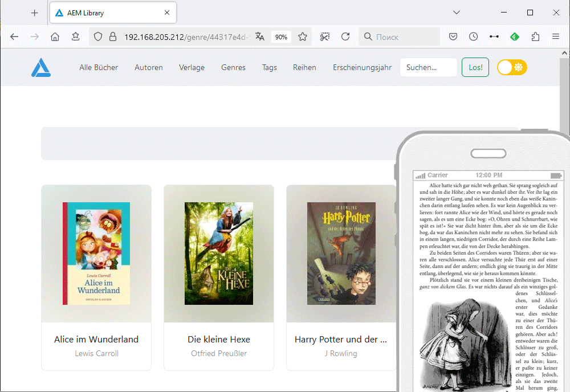Click the browser home icon
The image size is (570, 392).
(x=55, y=37)
